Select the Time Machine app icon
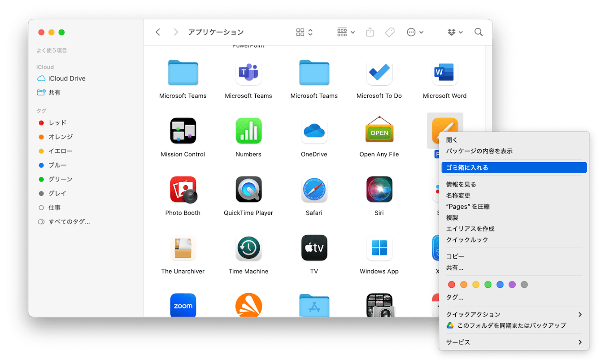Image resolution: width=601 pixels, height=364 pixels. pyautogui.click(x=248, y=248)
